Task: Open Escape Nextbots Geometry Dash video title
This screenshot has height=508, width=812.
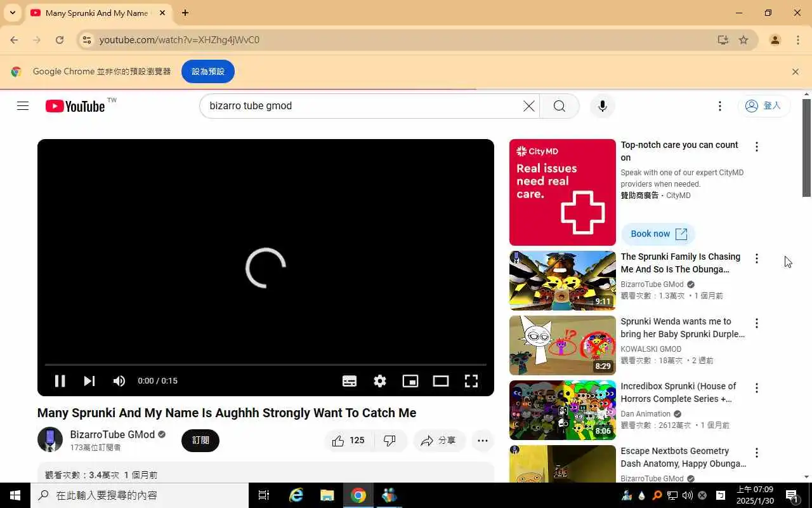Action: [x=683, y=457]
